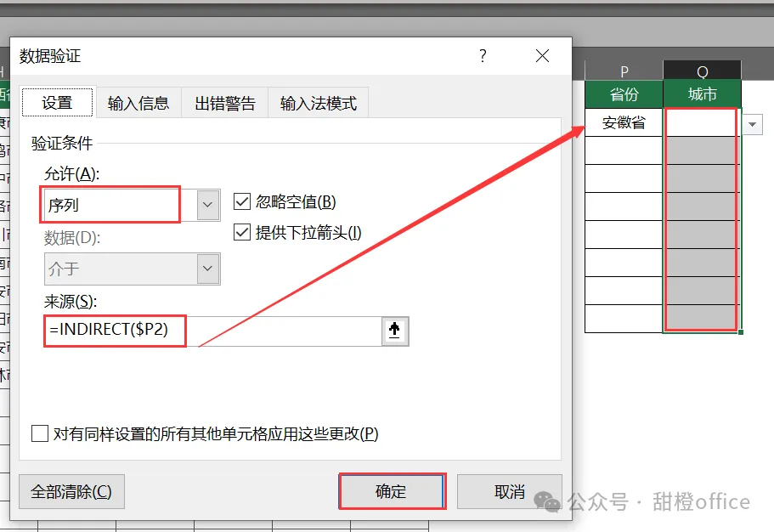Close the 数据验证 dialog
The height and width of the screenshot is (532, 774).
[x=543, y=56]
